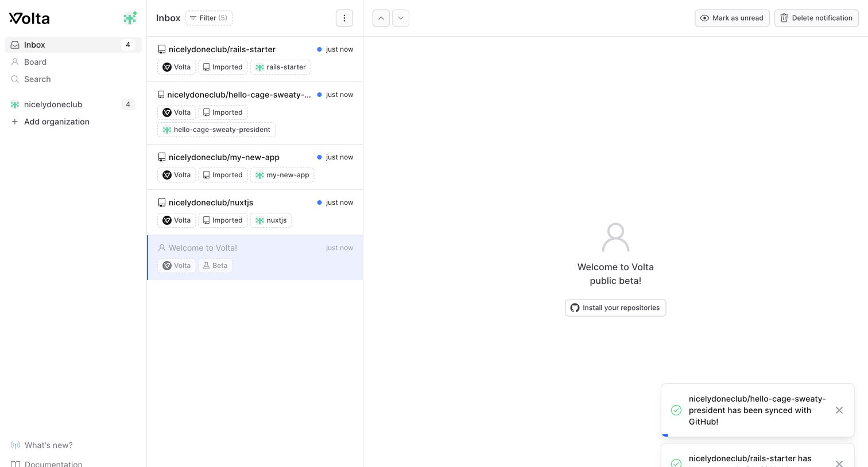Open the What's new? link

click(42, 445)
